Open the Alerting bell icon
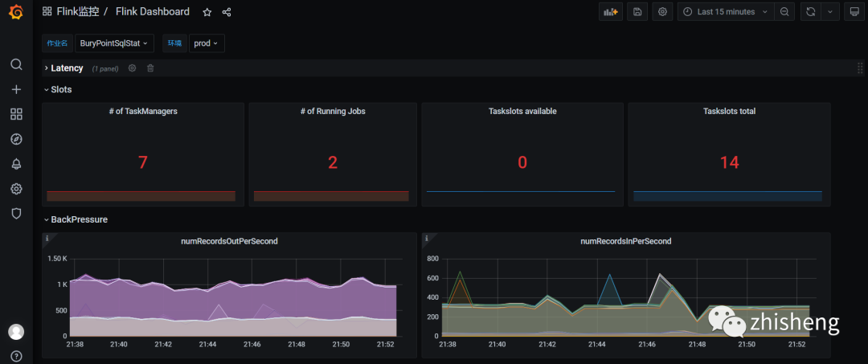Image resolution: width=868 pixels, height=364 pixels. pyautogui.click(x=17, y=164)
